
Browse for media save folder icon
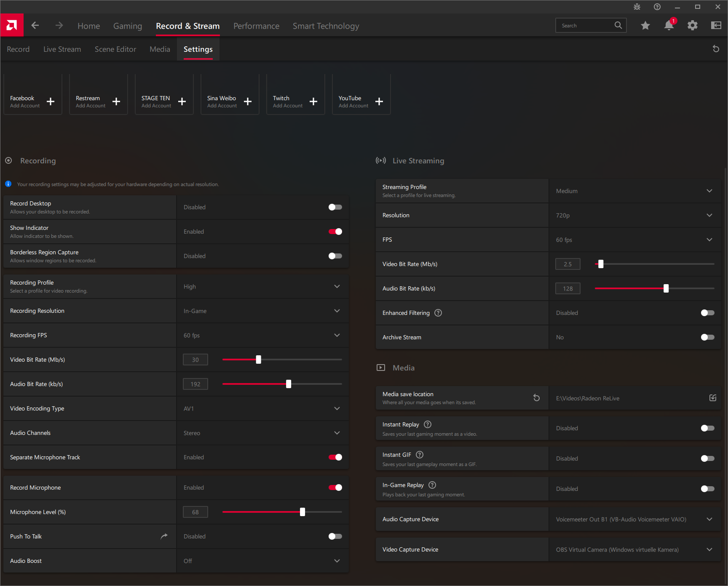click(713, 398)
